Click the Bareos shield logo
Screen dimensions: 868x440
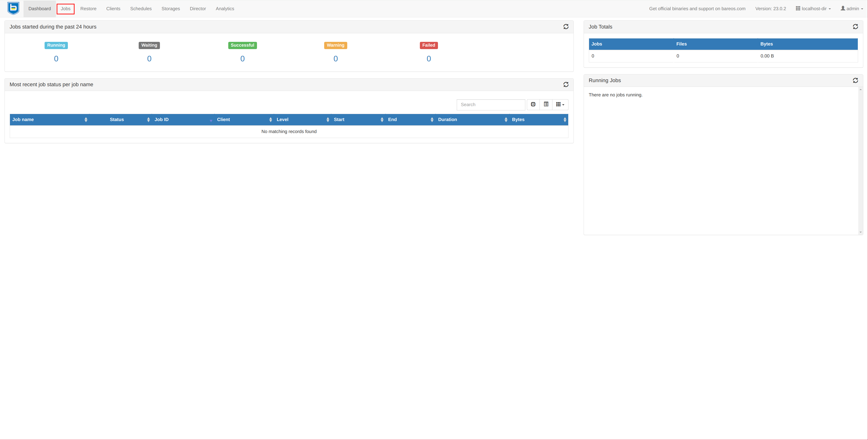point(13,8)
